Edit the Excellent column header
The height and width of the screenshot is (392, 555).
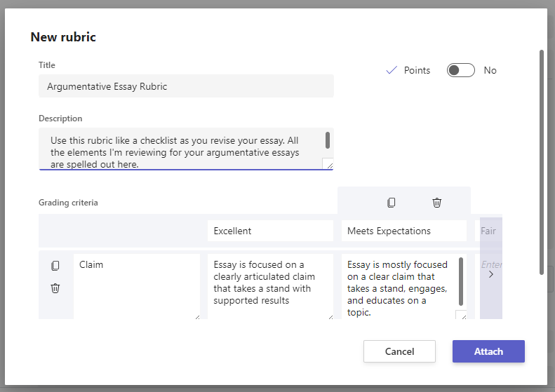(270, 231)
